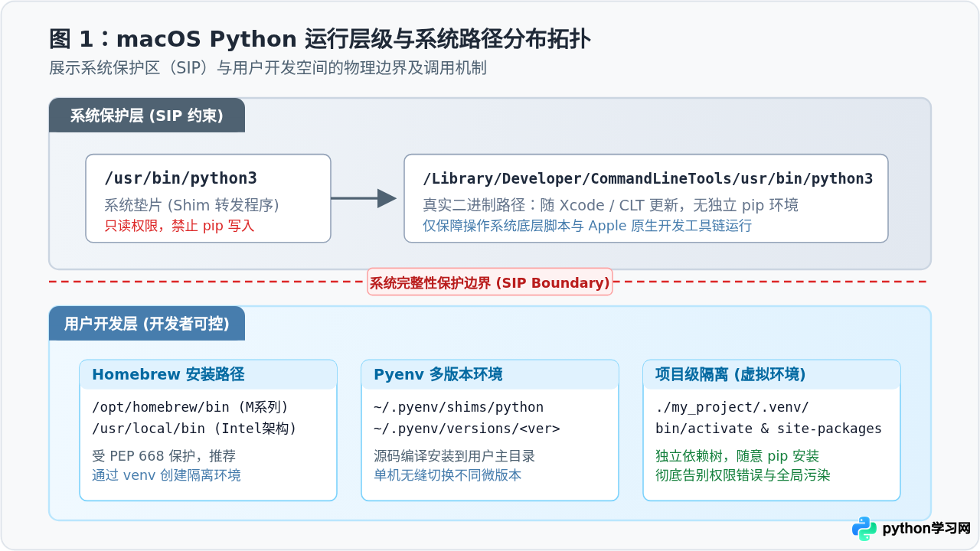Click the "Pyenv 多版本环境" card heading
This screenshot has height=551, width=980.
pos(438,374)
